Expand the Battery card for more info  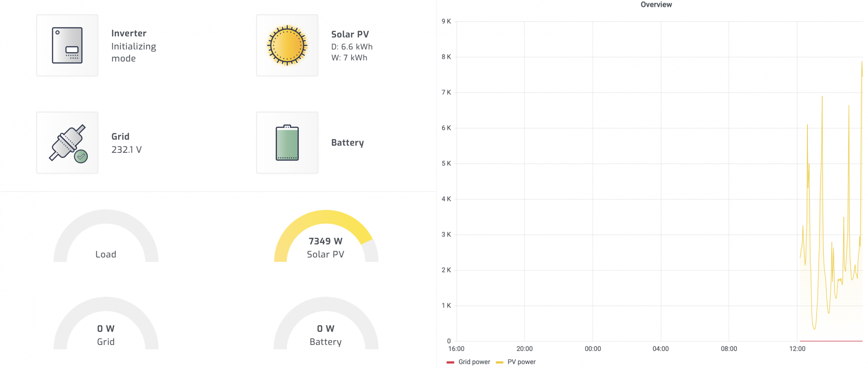click(x=347, y=142)
